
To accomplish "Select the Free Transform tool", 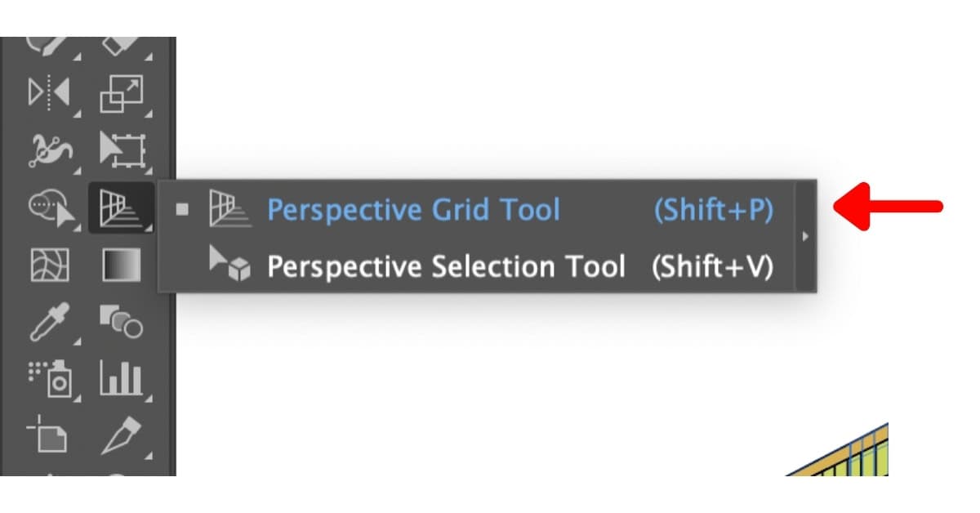I will pos(122,149).
